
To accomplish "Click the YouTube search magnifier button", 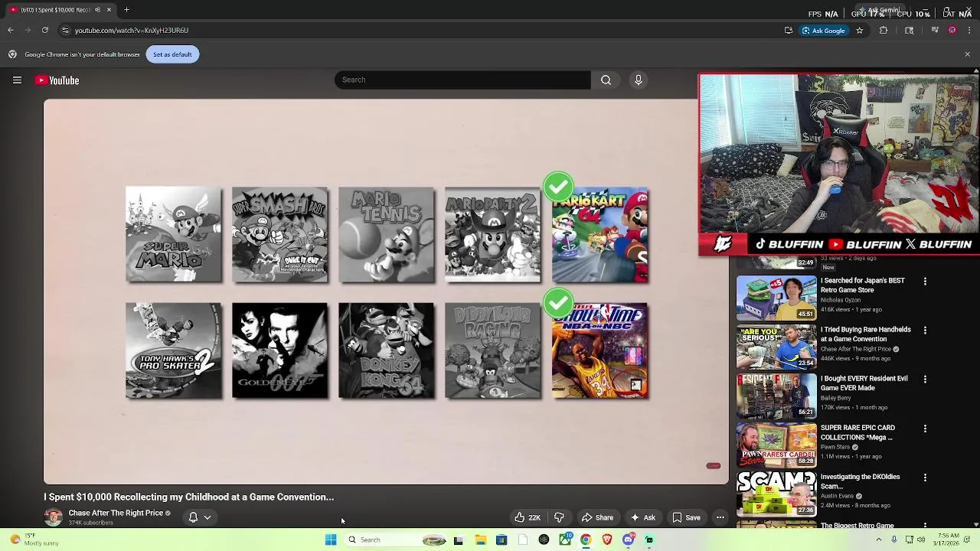I will [x=606, y=80].
